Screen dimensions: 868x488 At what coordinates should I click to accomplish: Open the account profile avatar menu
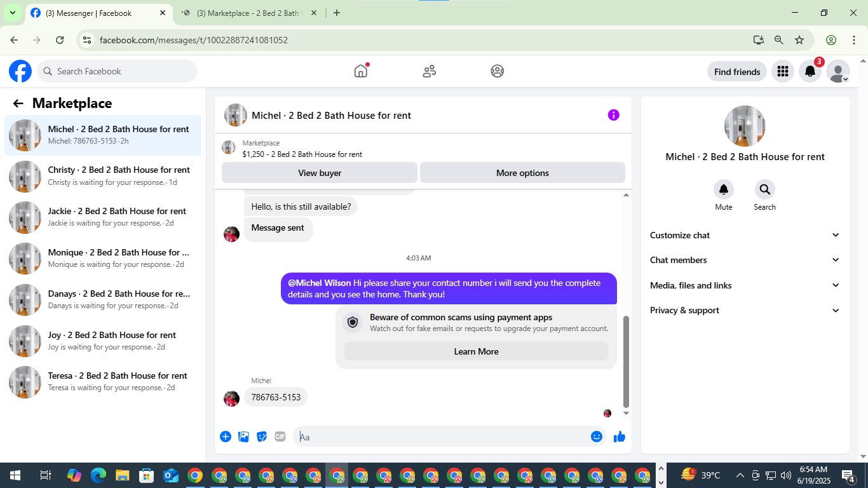[838, 72]
